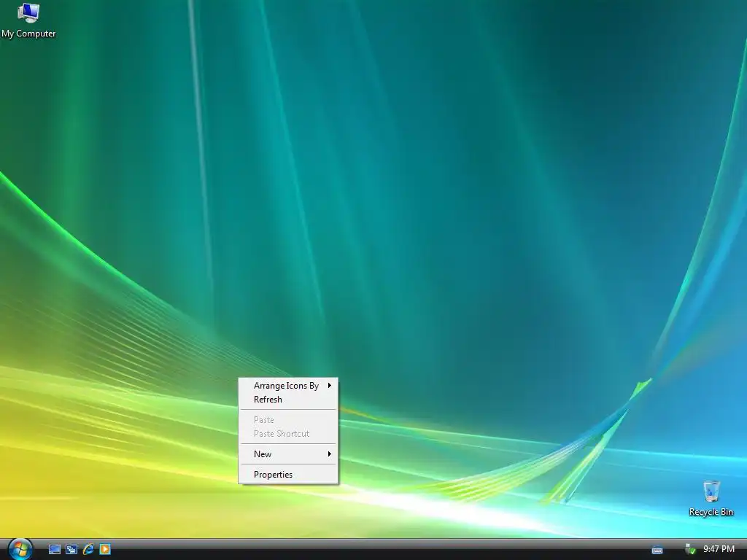Viewport: 747px width, 560px height.
Task: Click the greyed-out Paste Shortcut entry
Action: (x=288, y=434)
